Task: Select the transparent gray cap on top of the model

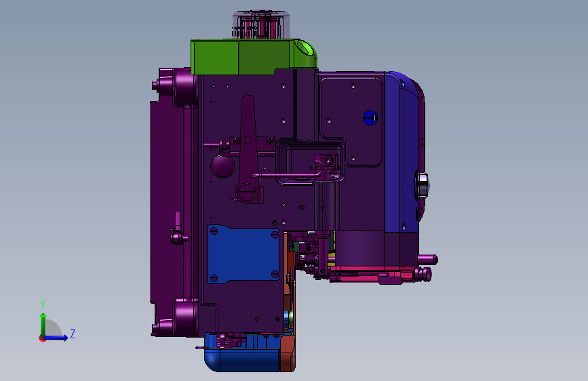Action: [x=261, y=24]
